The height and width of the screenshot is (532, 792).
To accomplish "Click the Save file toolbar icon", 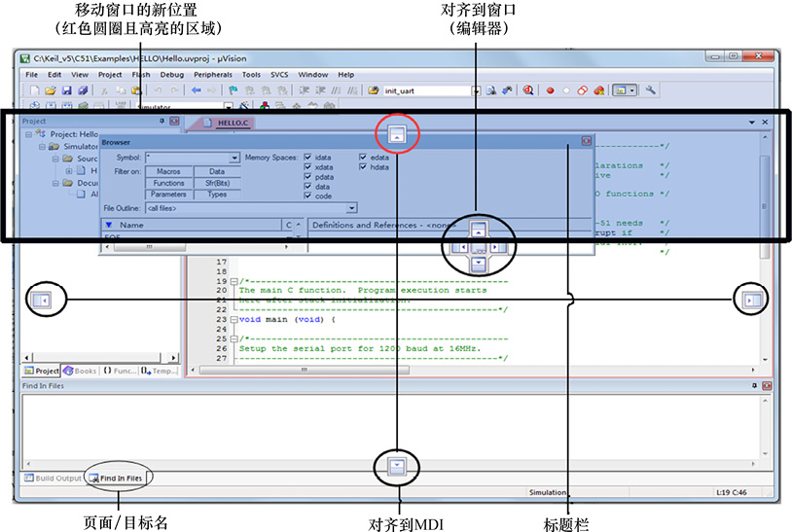I will [x=66, y=90].
